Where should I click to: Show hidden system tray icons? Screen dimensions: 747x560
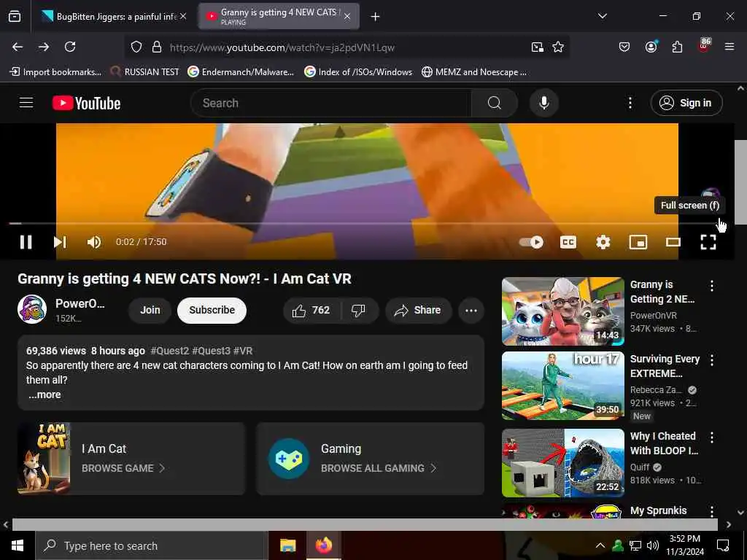[x=600, y=545]
